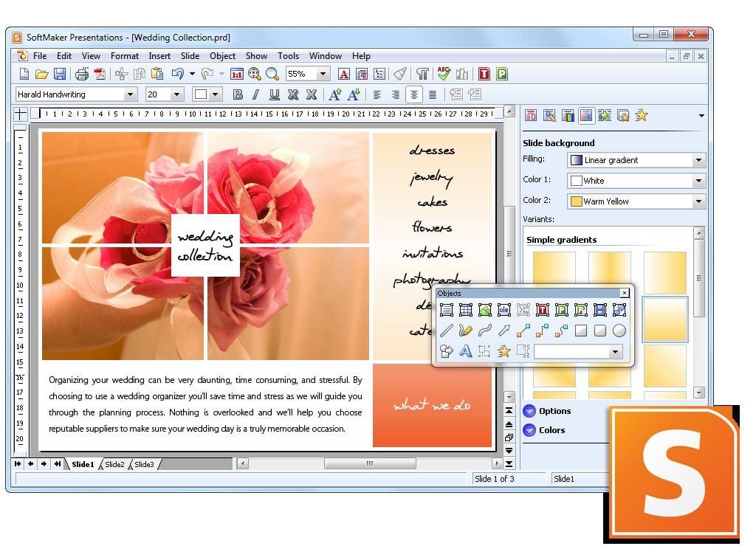756x546 pixels.
Task: Paste from the clipboard icon
Action: click(157, 75)
